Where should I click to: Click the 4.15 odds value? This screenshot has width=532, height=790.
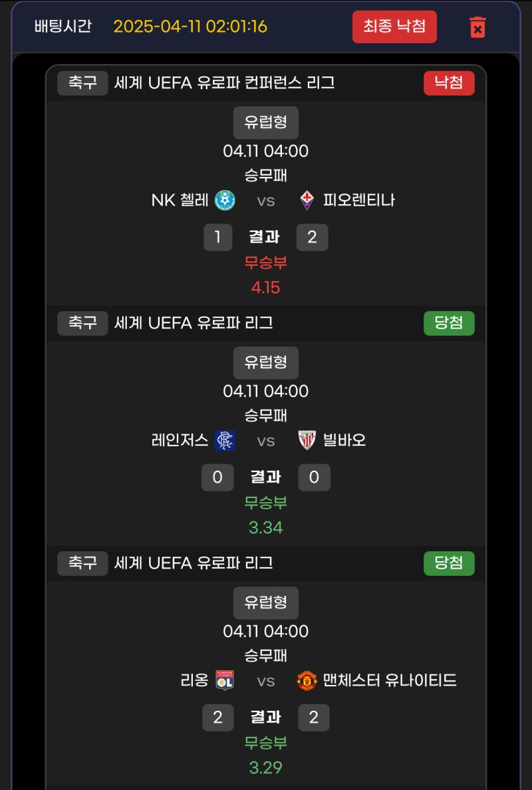coord(266,288)
